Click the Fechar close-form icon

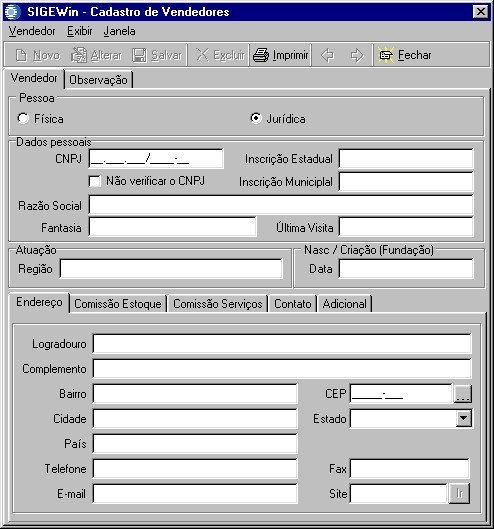386,55
